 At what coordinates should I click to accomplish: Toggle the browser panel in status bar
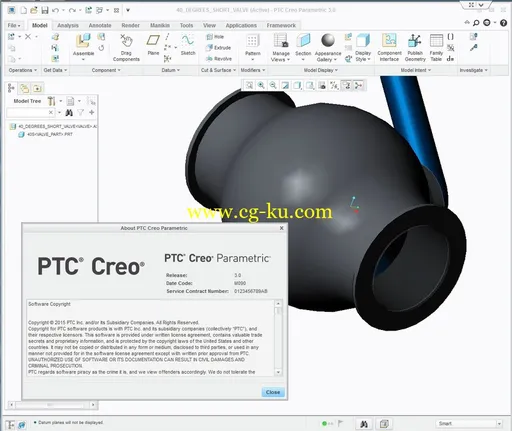[x=22, y=425]
